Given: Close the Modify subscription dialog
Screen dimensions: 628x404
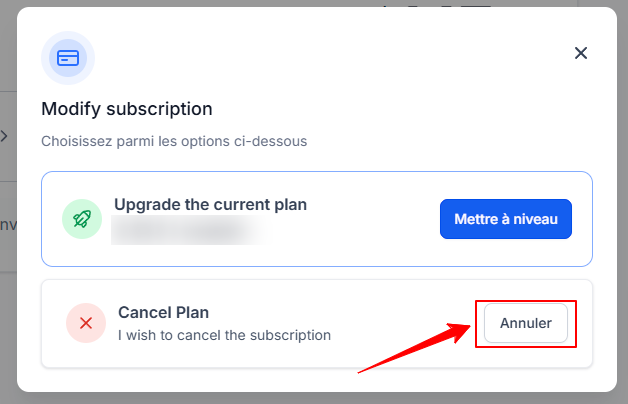Looking at the screenshot, I should coord(581,53).
